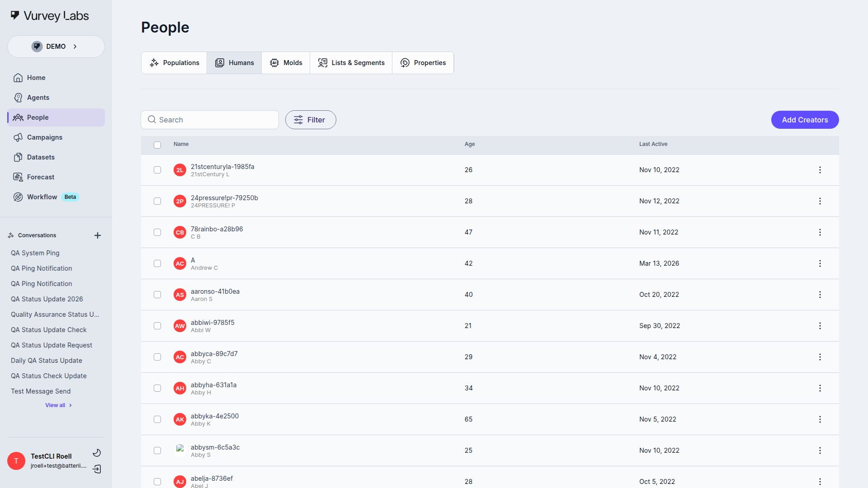The image size is (868, 488).
Task: Open three-dot menu for 78rainbo-a28b96
Action: (x=820, y=232)
